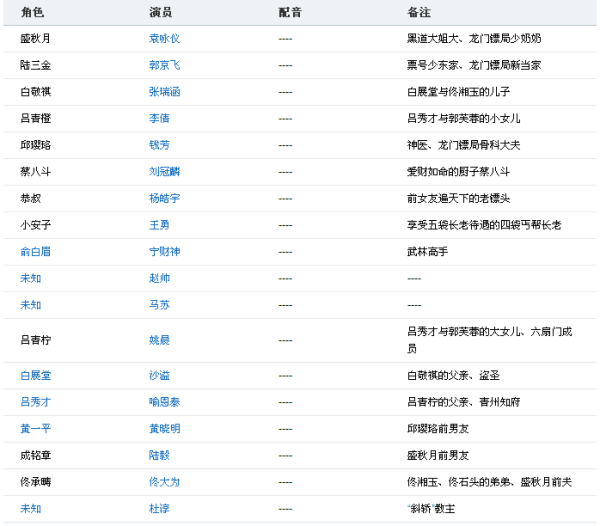Viewport: 600px width, 526px height.
Task: Open the 王勇 actor link
Action: 159,225
